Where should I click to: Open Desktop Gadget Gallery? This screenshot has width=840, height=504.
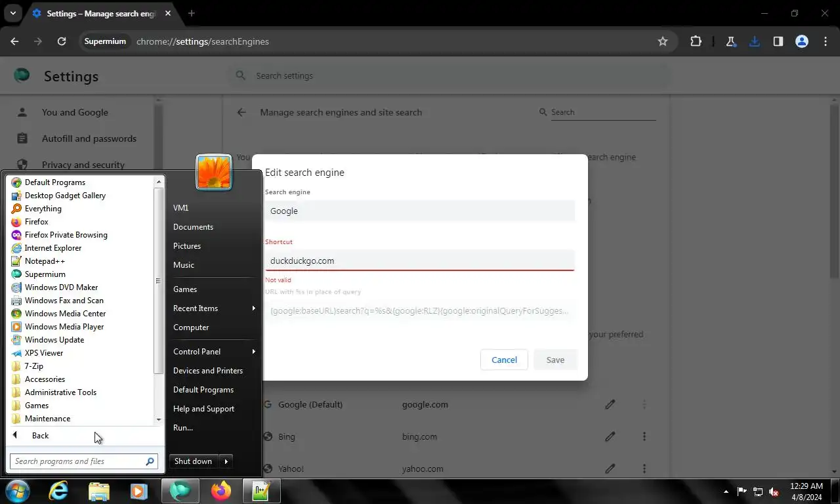coord(65,196)
